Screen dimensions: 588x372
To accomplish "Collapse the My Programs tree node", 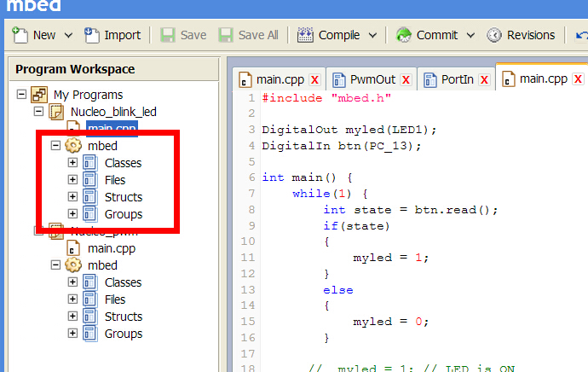I will [x=21, y=94].
